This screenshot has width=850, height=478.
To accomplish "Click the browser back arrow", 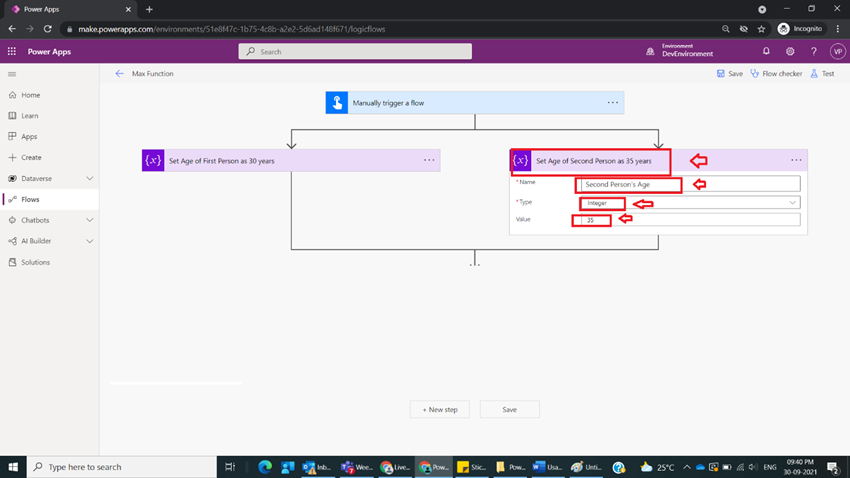I will pos(12,29).
